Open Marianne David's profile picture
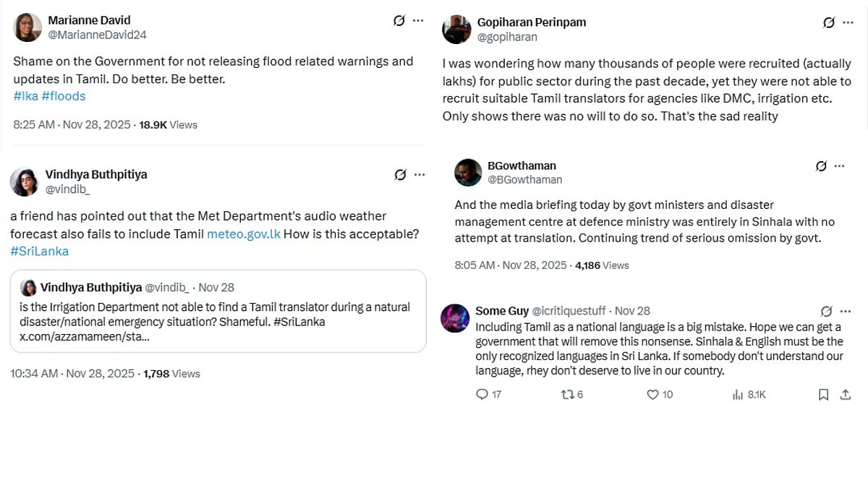 27,27
